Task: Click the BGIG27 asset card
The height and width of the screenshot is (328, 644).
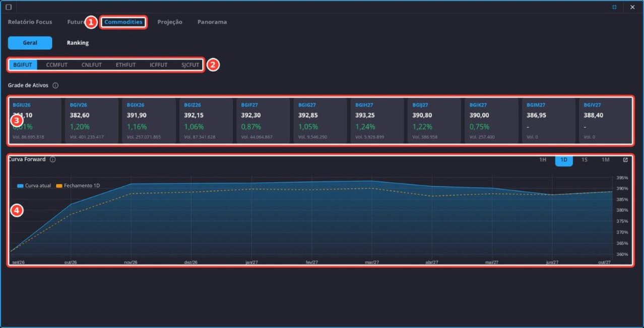Action: coord(319,121)
